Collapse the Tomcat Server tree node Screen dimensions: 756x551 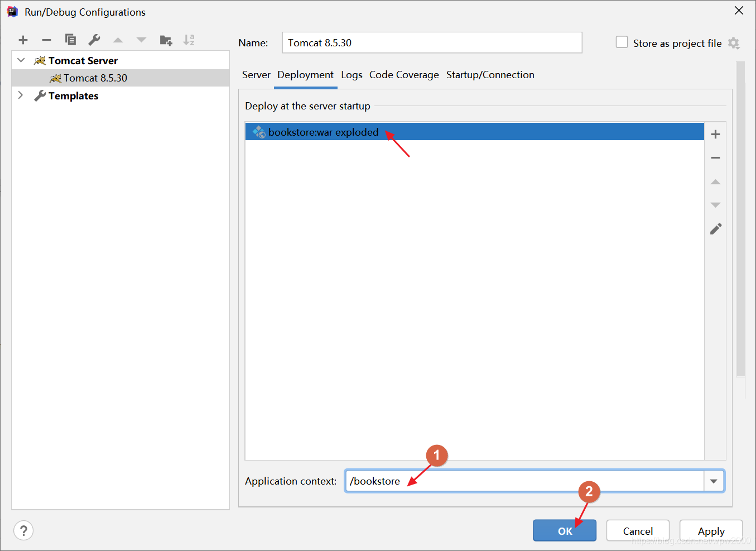[x=21, y=60]
